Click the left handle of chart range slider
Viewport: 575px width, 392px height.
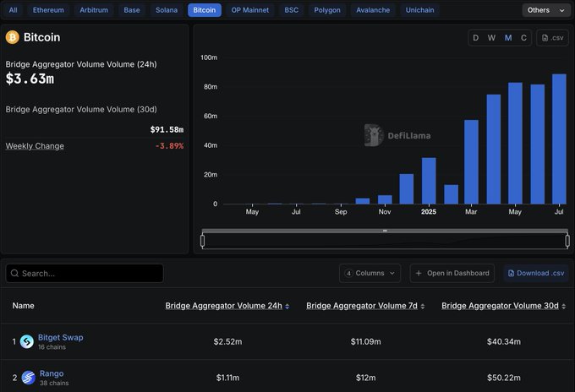(202, 241)
